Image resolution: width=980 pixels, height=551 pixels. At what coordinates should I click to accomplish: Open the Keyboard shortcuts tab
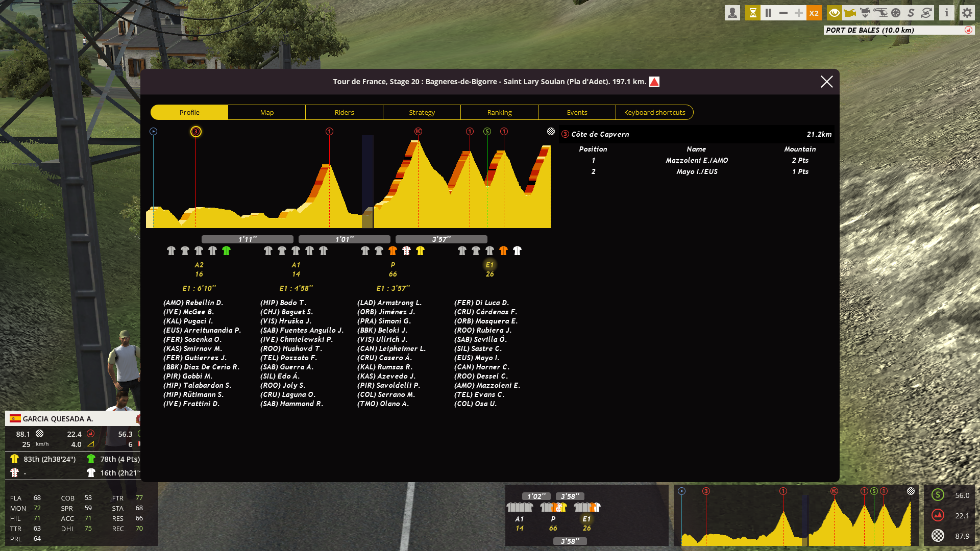[x=655, y=112]
